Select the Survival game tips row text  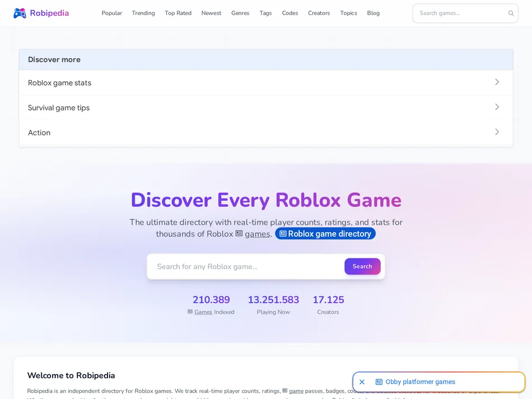59,108
